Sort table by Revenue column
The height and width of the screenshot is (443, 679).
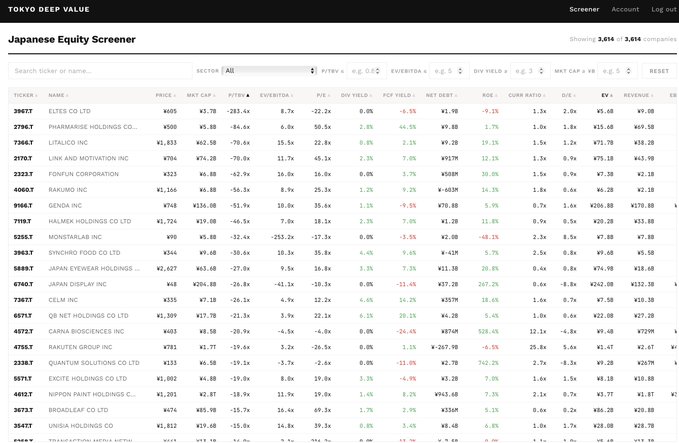pyautogui.click(x=638, y=95)
